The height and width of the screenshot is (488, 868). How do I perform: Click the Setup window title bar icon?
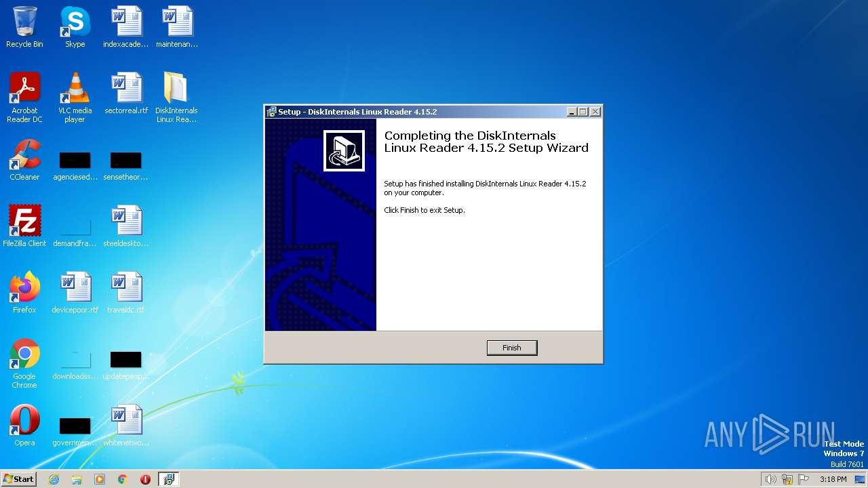(x=271, y=112)
